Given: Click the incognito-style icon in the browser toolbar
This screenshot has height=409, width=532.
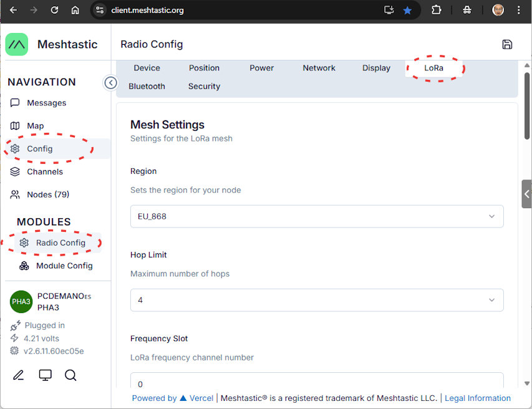Looking at the screenshot, I should tap(467, 10).
